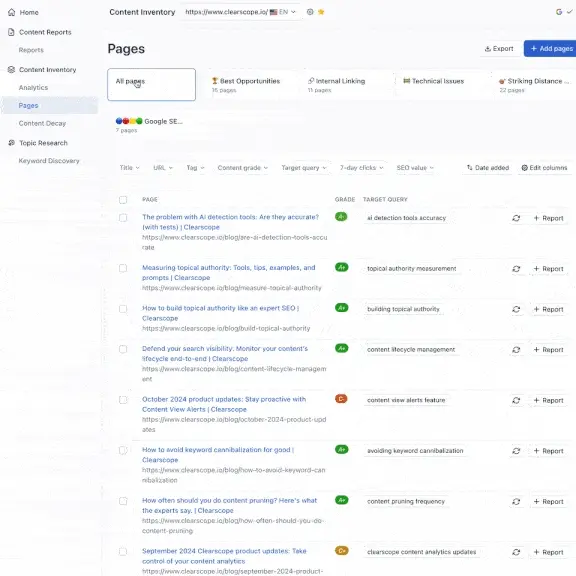Open Content Decay in the sidebar
Viewport: 576px width, 576px height.
[42, 123]
